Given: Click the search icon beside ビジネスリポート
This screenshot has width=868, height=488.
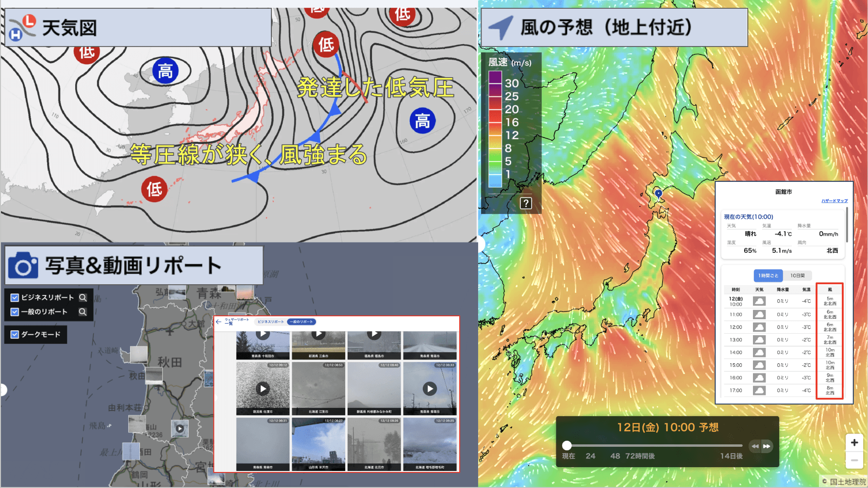Looking at the screenshot, I should click(x=83, y=297).
